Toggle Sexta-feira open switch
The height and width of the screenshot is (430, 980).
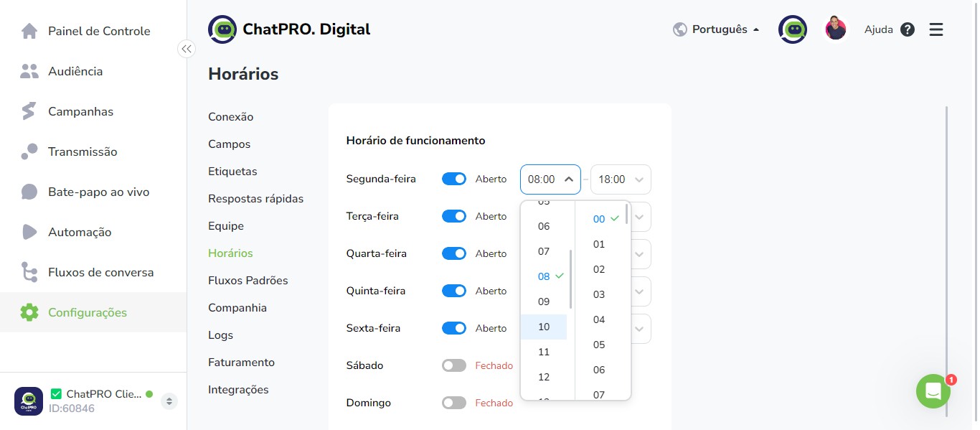454,328
